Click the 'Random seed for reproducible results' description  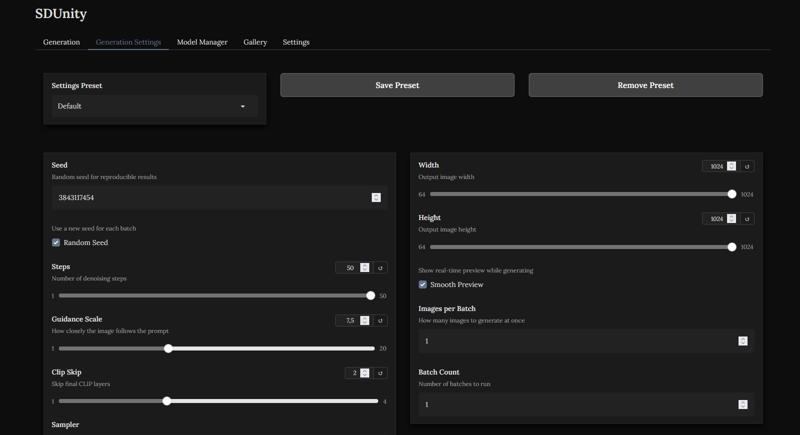(104, 177)
